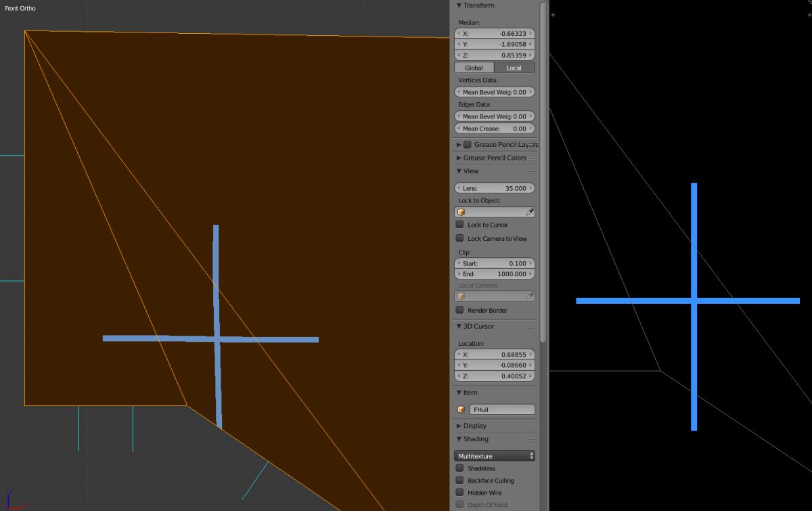This screenshot has width=812, height=511.
Task: Click the Clip Start 0.100 field
Action: tap(495, 263)
